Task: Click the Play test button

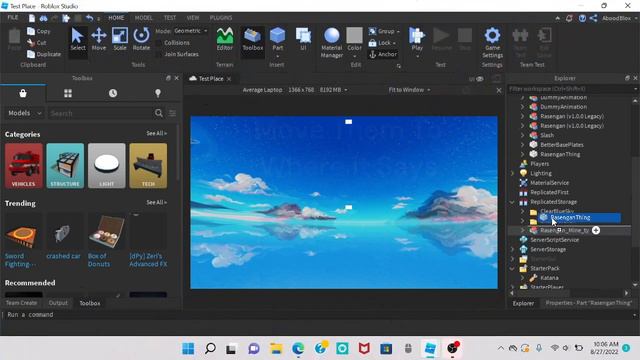Action: pos(417,39)
